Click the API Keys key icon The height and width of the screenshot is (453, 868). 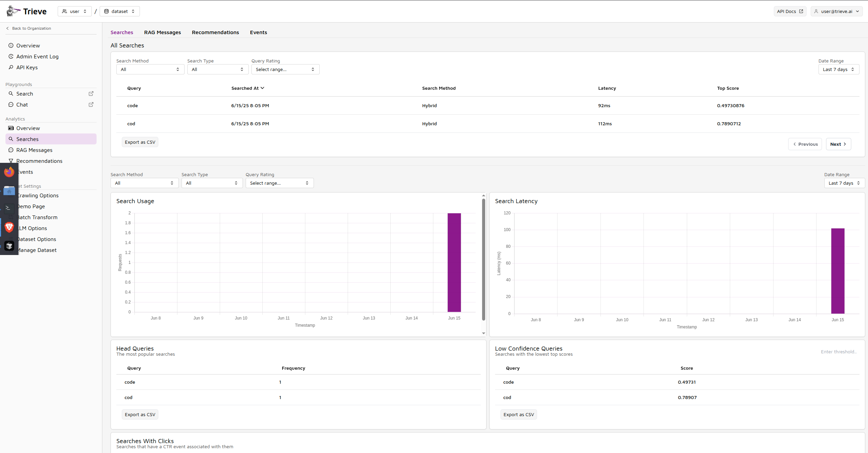point(11,67)
